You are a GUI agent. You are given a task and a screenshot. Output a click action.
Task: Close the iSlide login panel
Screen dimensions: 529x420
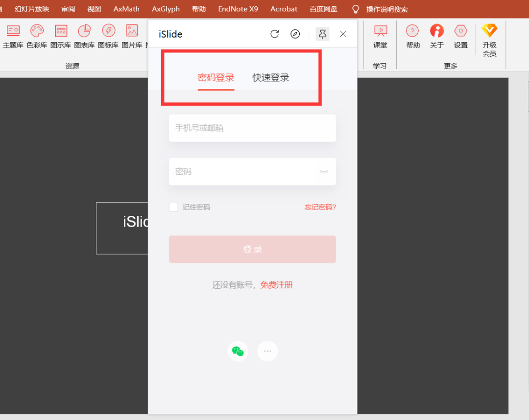click(343, 34)
